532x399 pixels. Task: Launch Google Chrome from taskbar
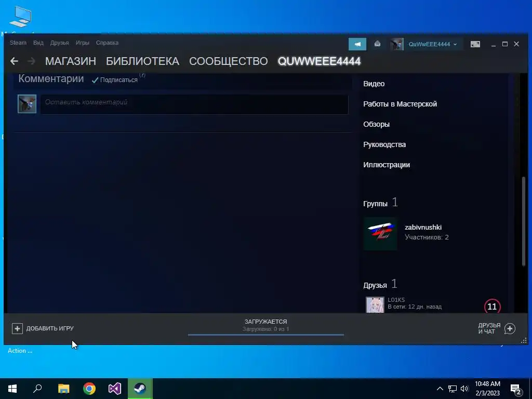[x=89, y=389]
